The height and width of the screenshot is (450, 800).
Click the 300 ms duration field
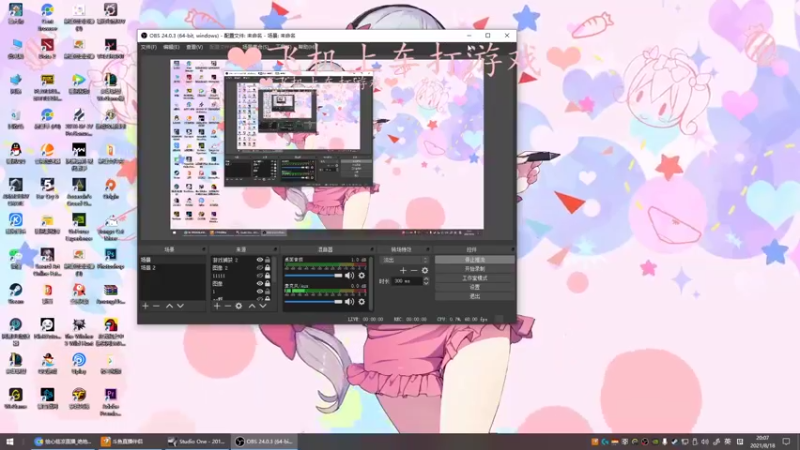click(408, 281)
